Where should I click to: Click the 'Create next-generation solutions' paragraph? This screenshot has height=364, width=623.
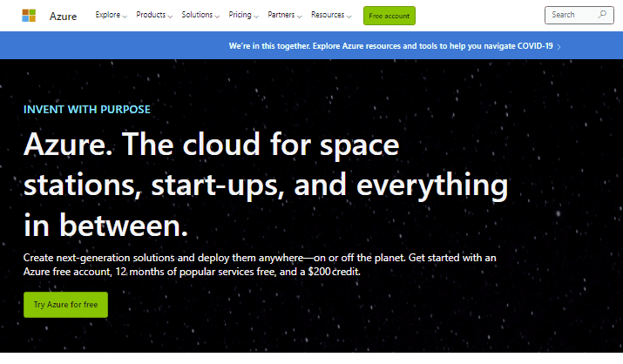click(x=260, y=265)
